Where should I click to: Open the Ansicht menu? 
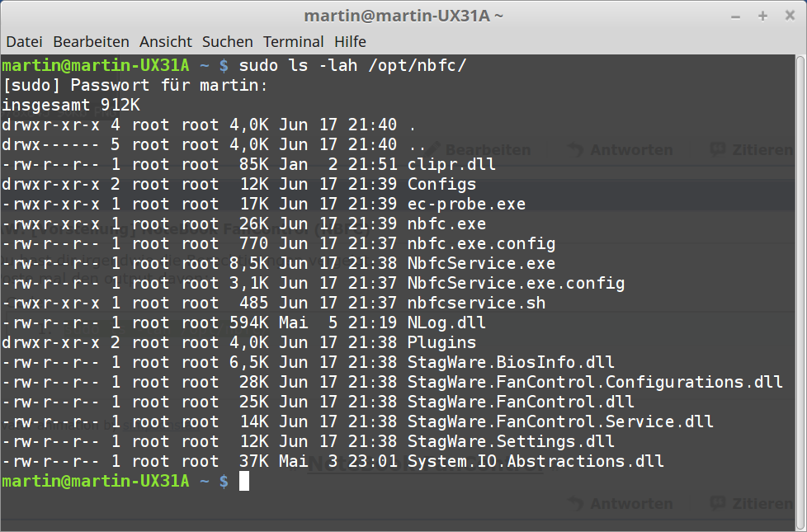click(165, 41)
